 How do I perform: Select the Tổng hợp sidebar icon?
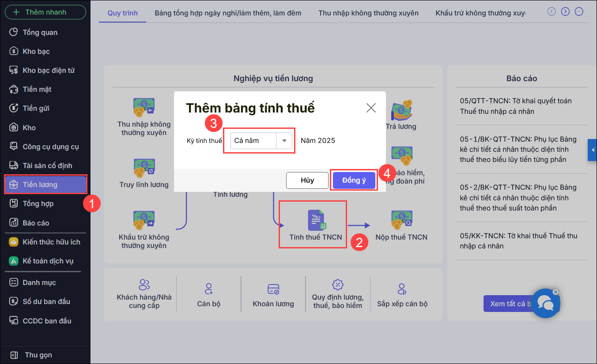[x=14, y=203]
